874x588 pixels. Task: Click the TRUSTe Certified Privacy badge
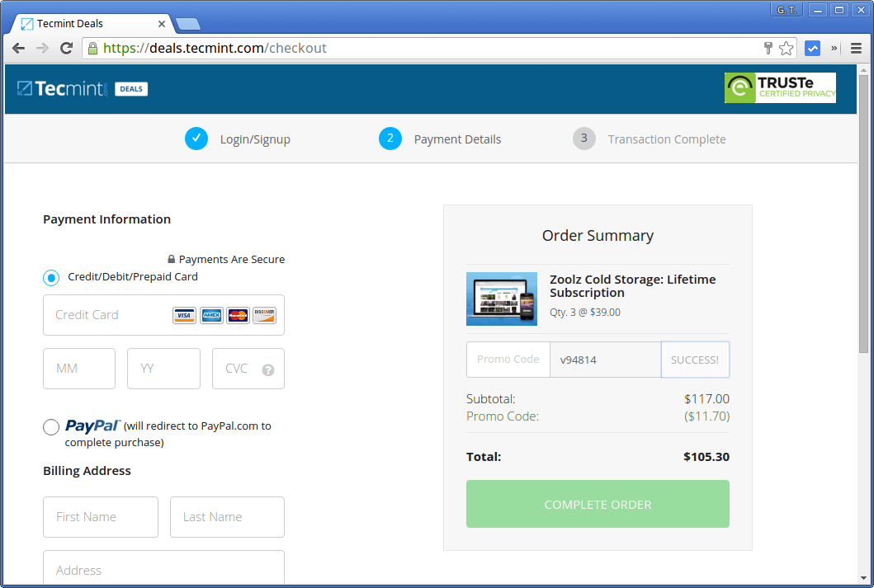tap(779, 87)
